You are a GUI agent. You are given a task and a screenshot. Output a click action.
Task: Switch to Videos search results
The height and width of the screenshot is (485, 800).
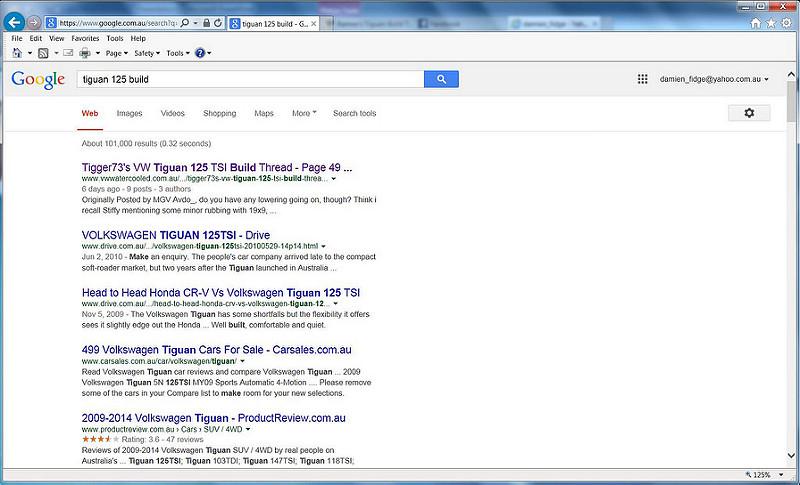(172, 113)
